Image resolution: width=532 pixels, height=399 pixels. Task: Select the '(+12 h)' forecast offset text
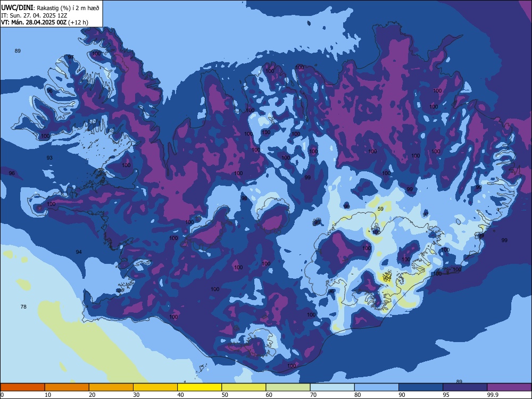pyautogui.click(x=78, y=22)
